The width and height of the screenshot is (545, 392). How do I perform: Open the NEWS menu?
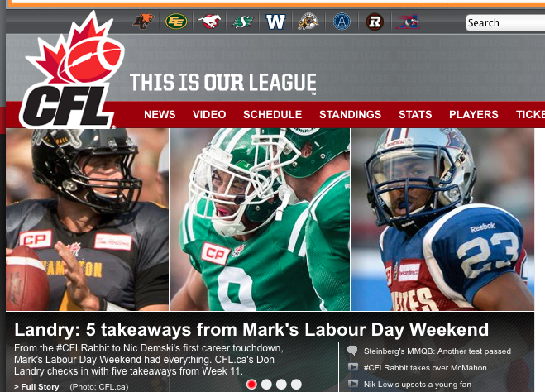tap(160, 114)
